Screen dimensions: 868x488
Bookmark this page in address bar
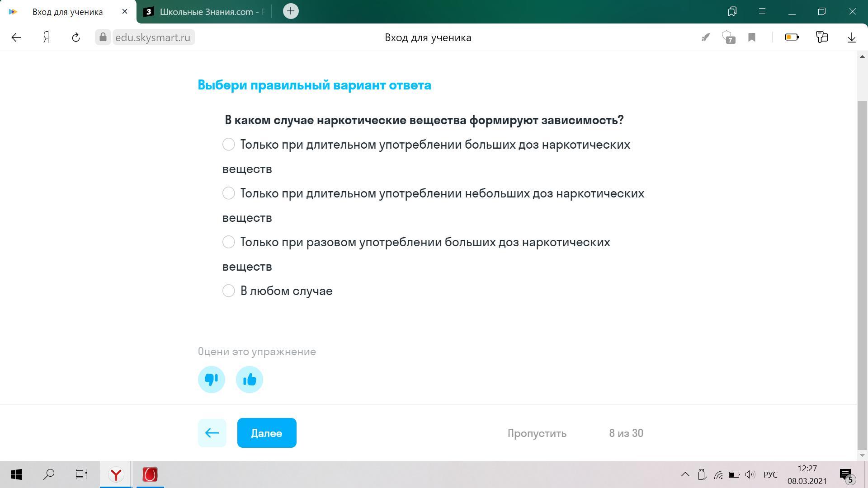pyautogui.click(x=752, y=38)
